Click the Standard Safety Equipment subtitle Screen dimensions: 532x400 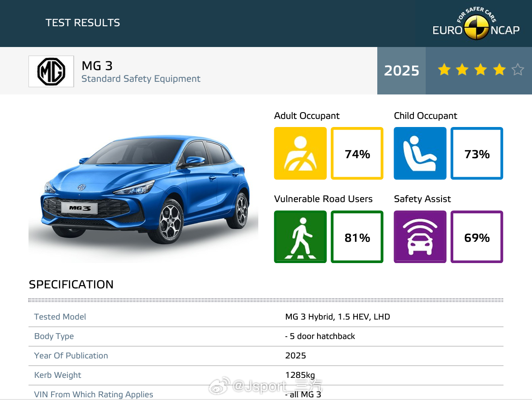tap(141, 79)
